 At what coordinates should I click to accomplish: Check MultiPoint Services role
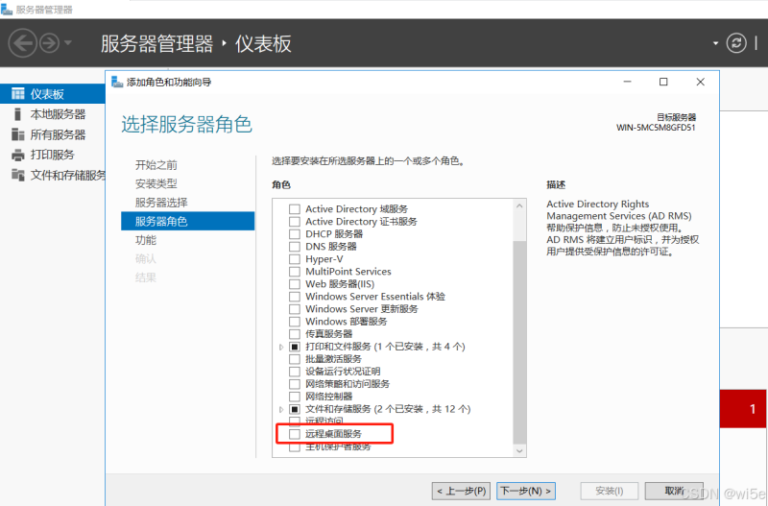tap(294, 271)
